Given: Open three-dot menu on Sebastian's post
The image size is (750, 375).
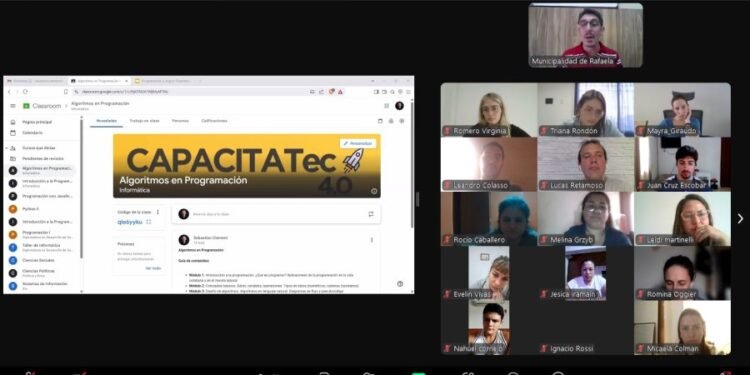Looking at the screenshot, I should [372, 240].
